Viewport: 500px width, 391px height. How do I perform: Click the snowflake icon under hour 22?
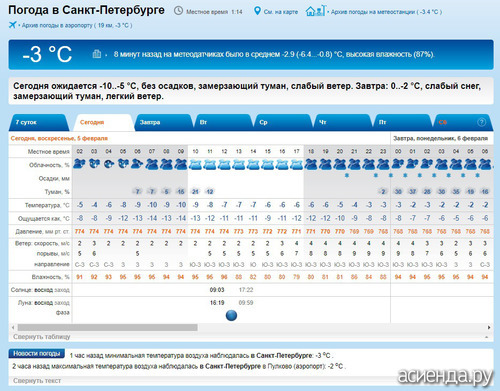[x=376, y=175]
